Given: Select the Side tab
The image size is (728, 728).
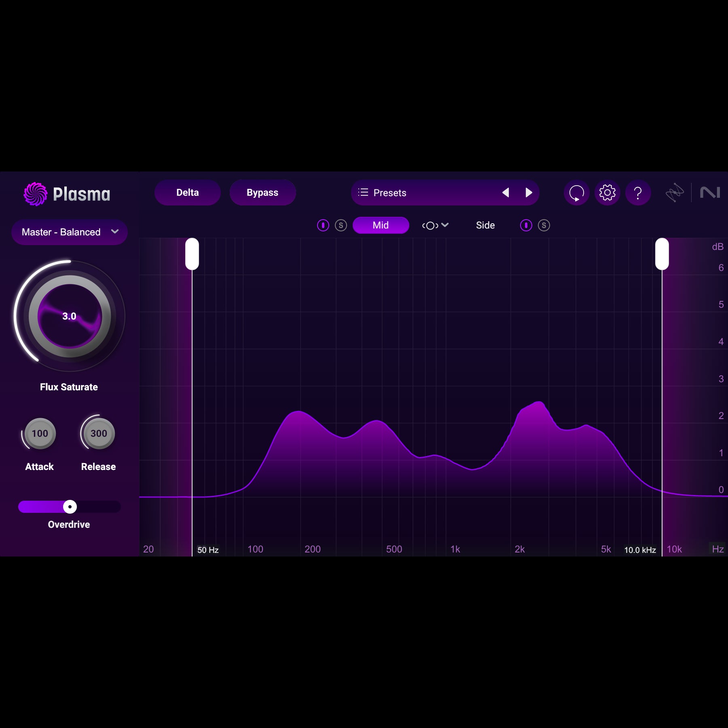Looking at the screenshot, I should pyautogui.click(x=485, y=225).
